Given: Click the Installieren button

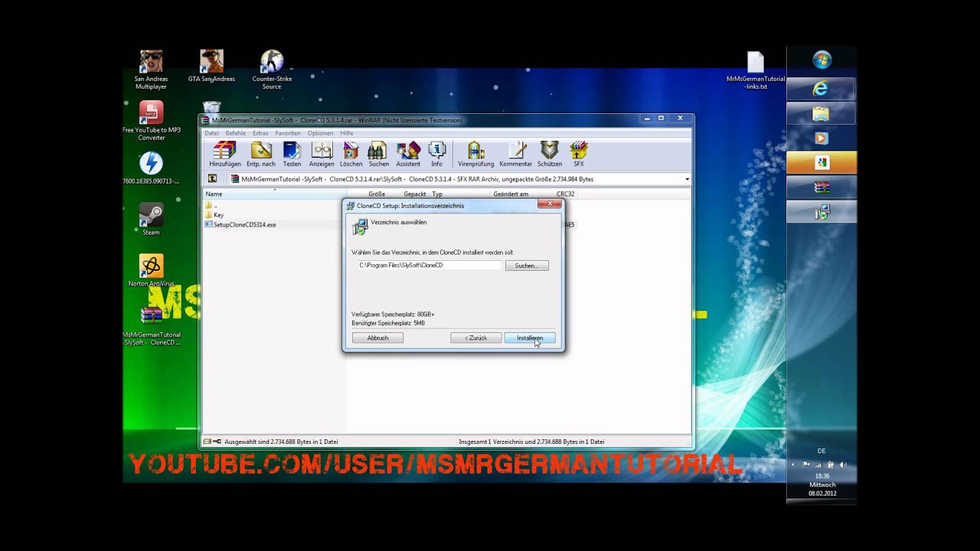Looking at the screenshot, I should 530,337.
